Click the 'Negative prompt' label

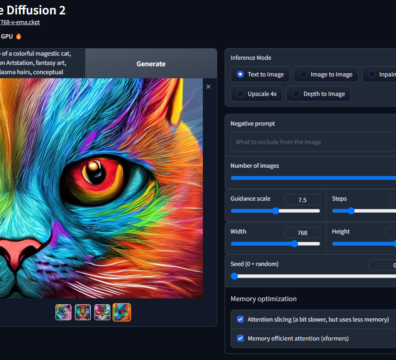(253, 124)
